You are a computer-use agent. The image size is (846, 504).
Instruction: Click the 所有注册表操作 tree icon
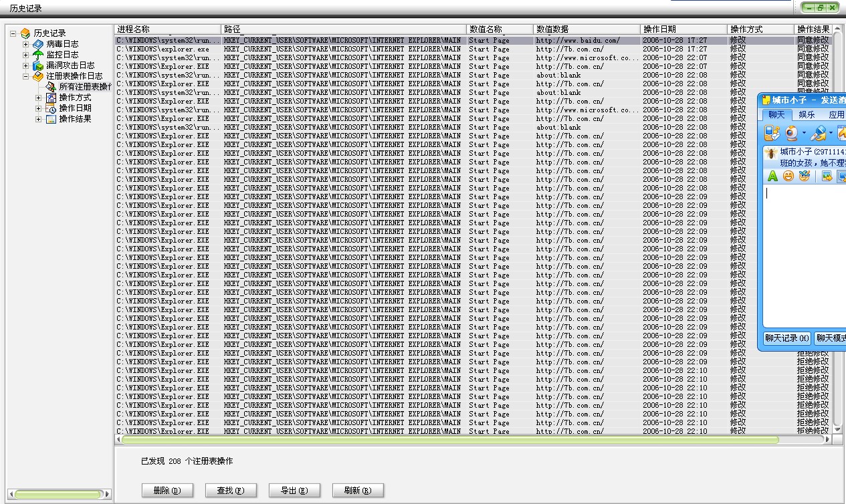click(x=51, y=87)
